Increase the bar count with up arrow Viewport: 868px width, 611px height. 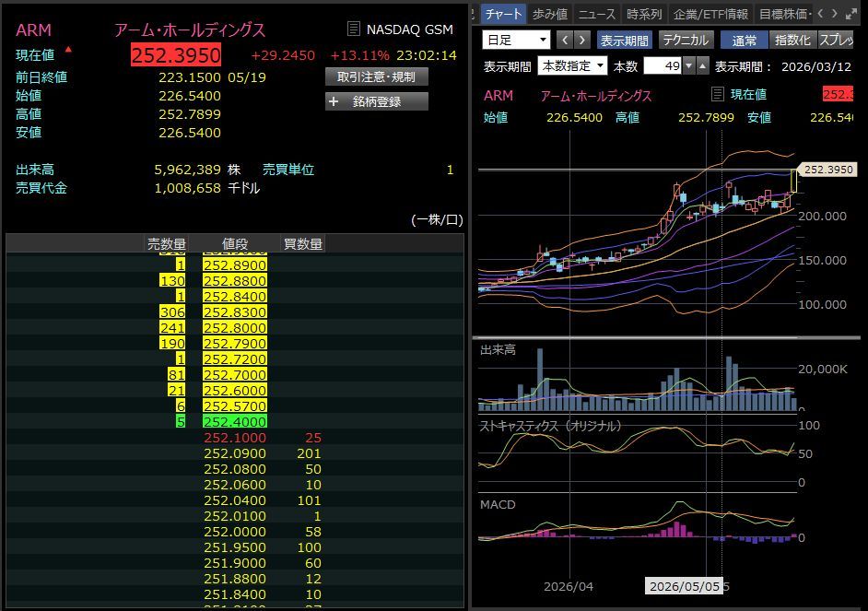[702, 65]
